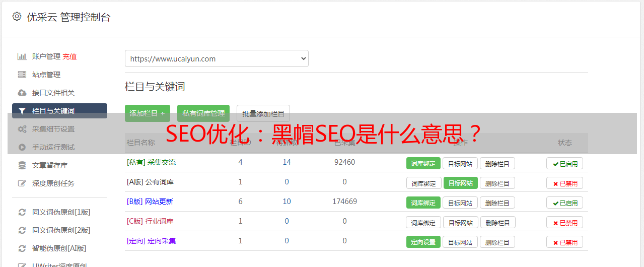644x267 pixels.
Task: Click green 目标网站 for 公有词库 row
Action: (461, 183)
